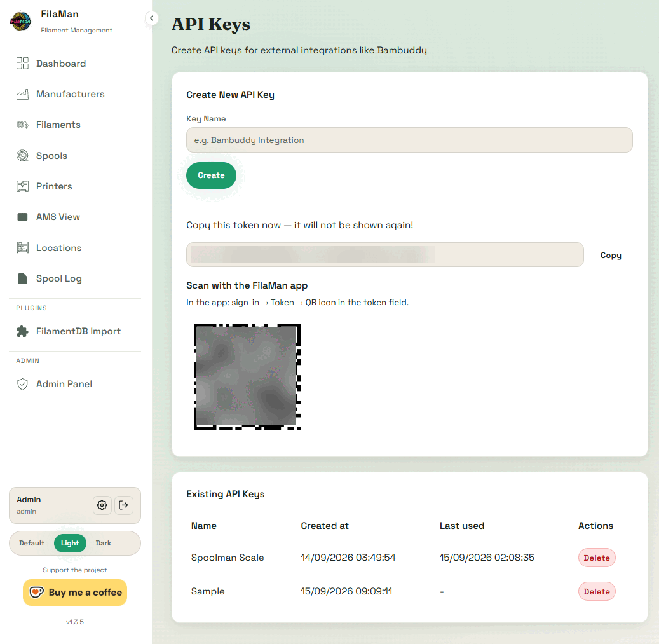Click the "Name" column header

coord(204,526)
